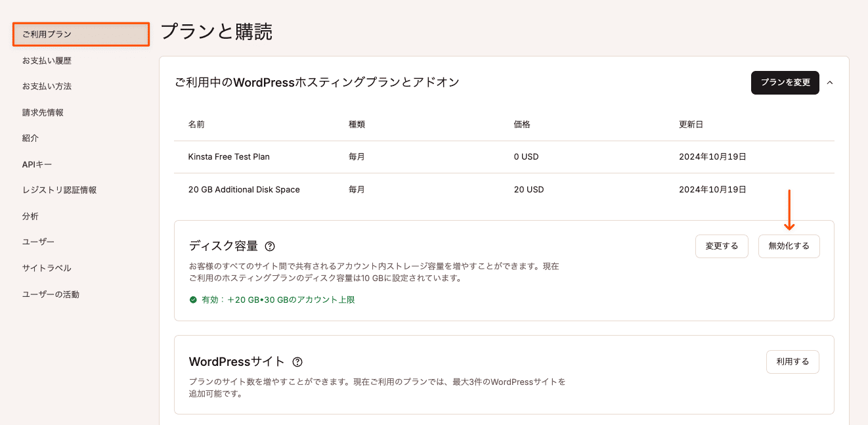Click 変更する for disk space

click(722, 246)
